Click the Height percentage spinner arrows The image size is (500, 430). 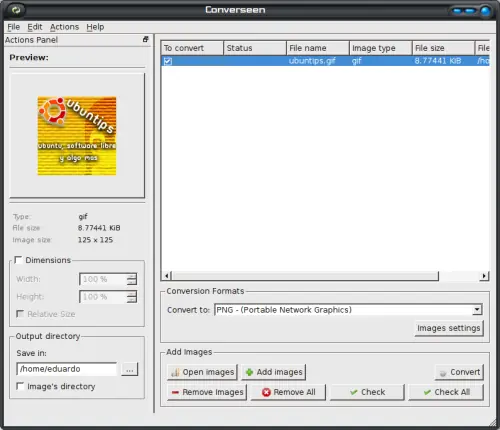coord(132,297)
